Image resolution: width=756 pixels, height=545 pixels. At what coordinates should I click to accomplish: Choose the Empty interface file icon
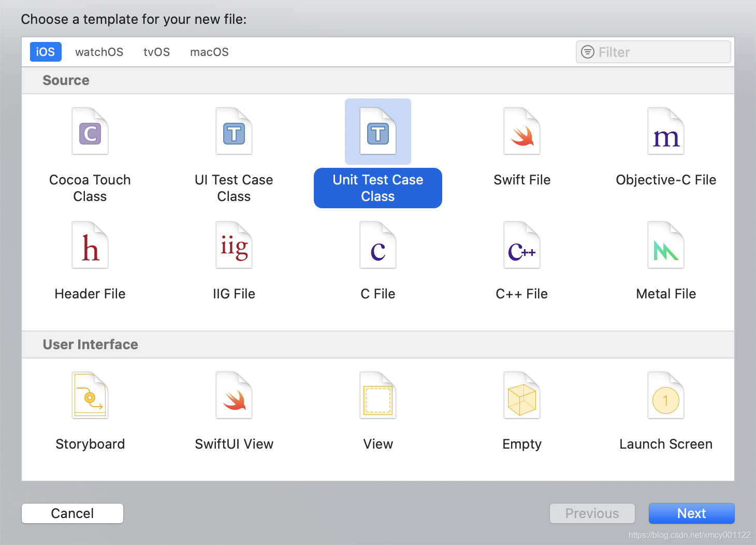pyautogui.click(x=522, y=395)
